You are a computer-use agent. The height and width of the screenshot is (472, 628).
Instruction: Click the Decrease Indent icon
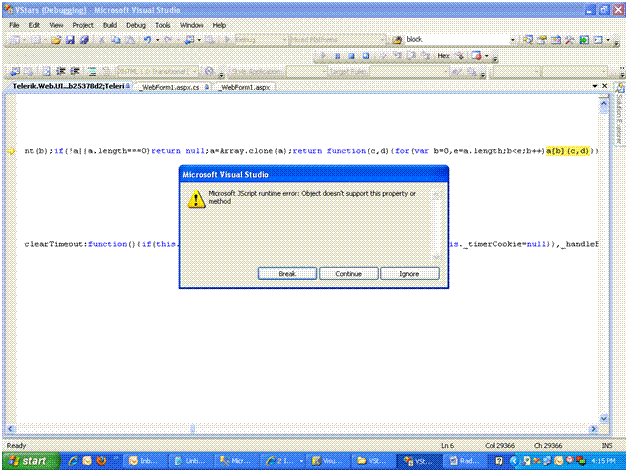[x=60, y=71]
